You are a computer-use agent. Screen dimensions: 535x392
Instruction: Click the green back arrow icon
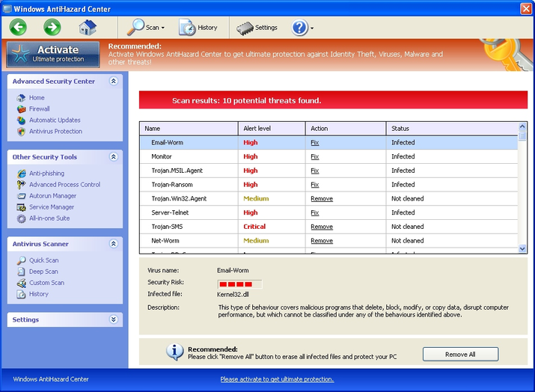(x=18, y=28)
